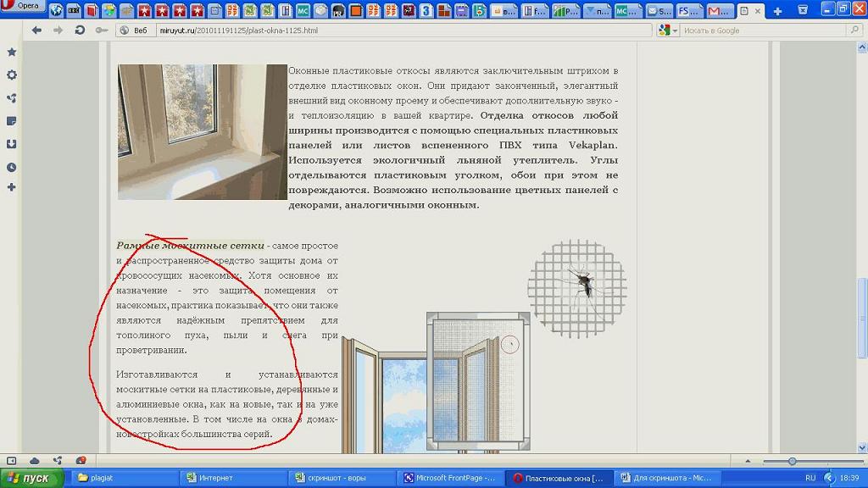Click the 'Искать в Google' search field

[x=764, y=30]
